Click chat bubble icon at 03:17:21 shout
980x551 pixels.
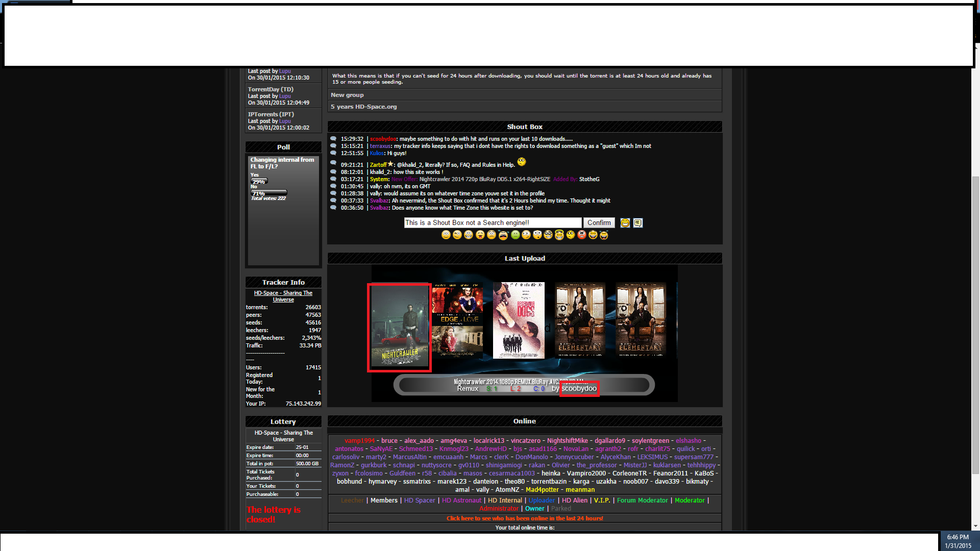pos(333,179)
